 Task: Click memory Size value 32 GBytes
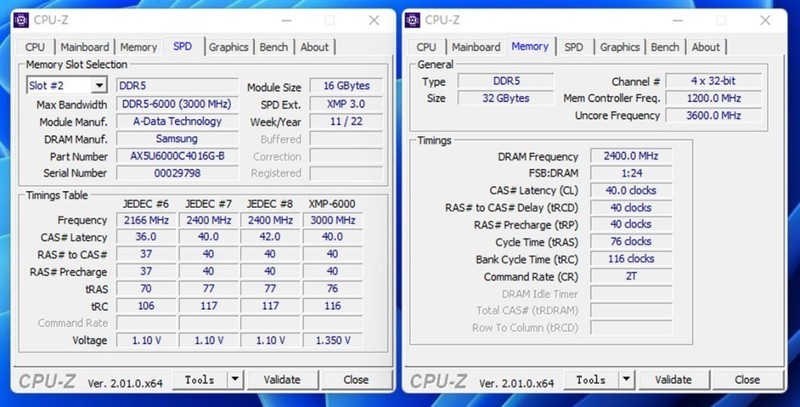click(506, 98)
